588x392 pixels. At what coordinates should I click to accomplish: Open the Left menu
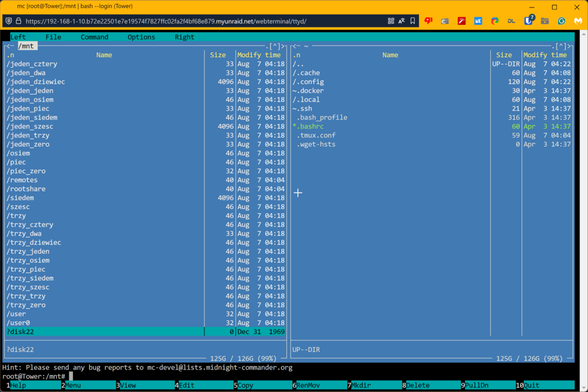click(x=18, y=37)
